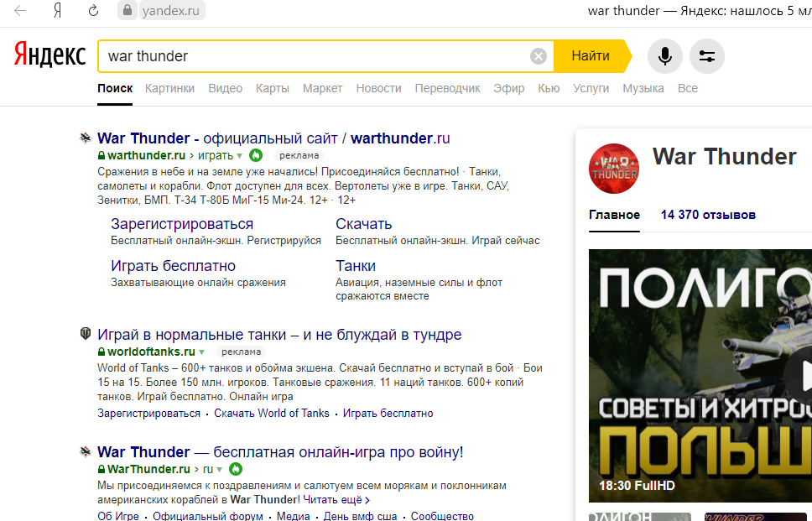
Task: Open the Яндекс logo homepage link
Action: pyautogui.click(x=49, y=55)
